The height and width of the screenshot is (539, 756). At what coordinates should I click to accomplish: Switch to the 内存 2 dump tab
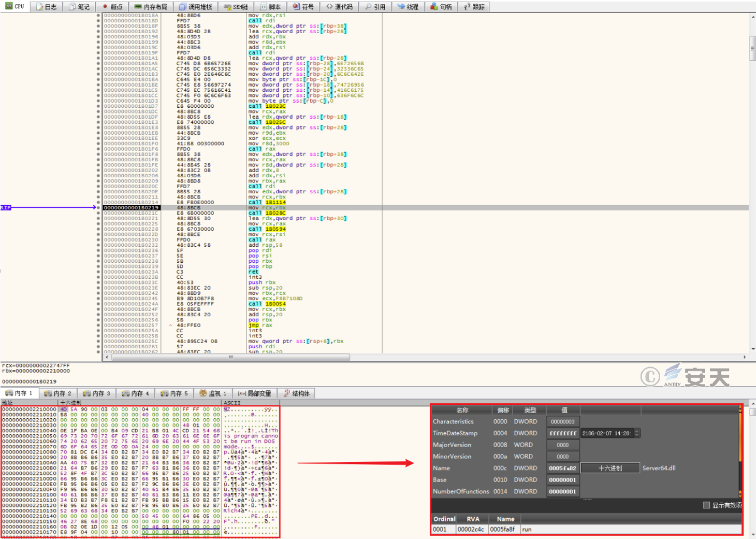tap(58, 393)
